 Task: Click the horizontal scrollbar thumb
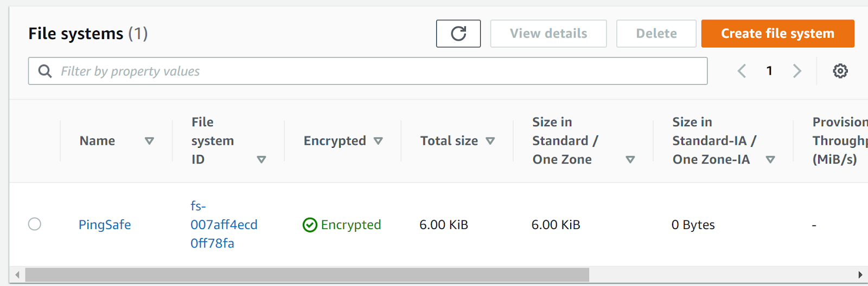click(307, 275)
